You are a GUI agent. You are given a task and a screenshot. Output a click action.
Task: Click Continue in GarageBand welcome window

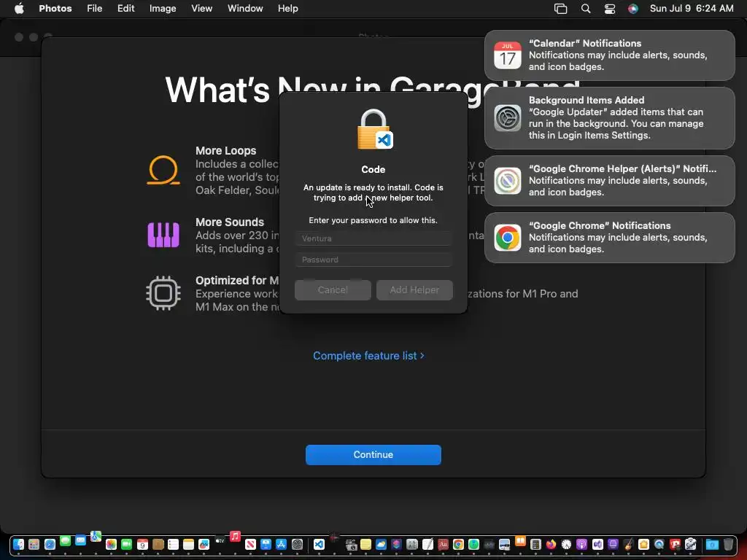pyautogui.click(x=373, y=455)
